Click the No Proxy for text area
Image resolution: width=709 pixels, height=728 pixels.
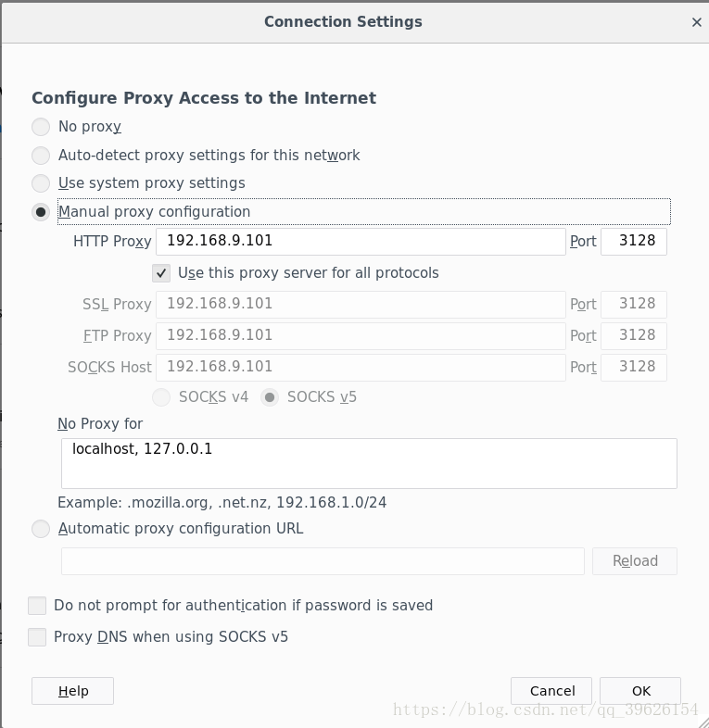point(369,463)
